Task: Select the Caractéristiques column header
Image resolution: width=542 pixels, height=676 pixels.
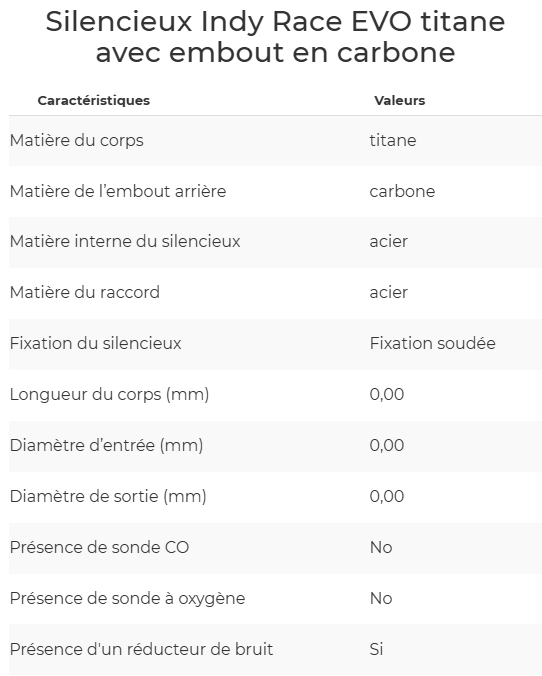Action: (94, 100)
